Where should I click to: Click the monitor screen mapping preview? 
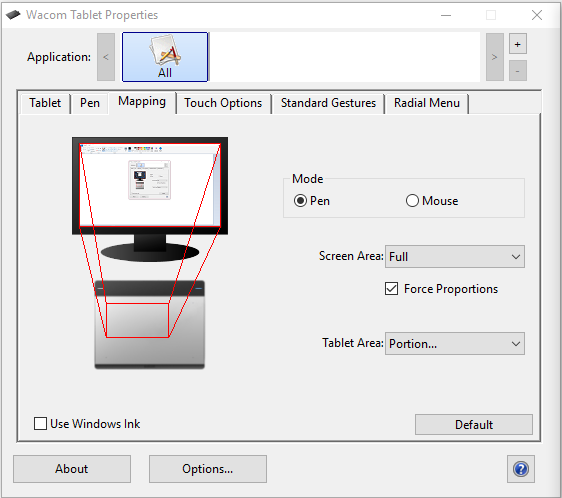point(150,185)
